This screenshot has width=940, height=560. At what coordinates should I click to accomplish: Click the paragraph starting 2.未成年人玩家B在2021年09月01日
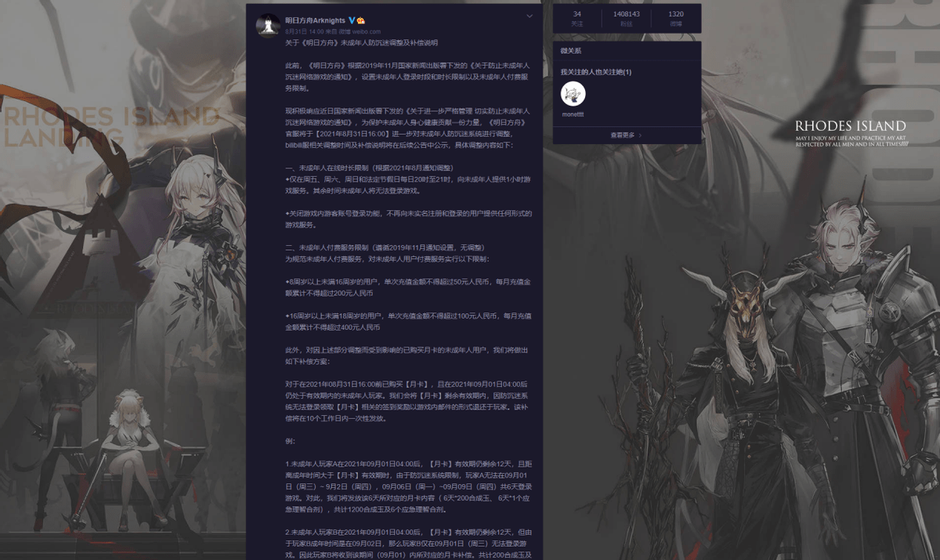pos(409,543)
